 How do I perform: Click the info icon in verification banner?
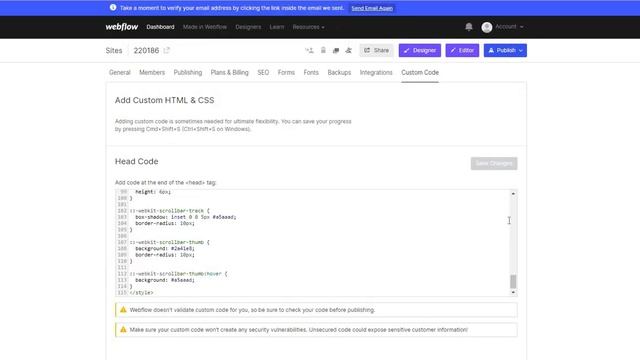(x=113, y=8)
